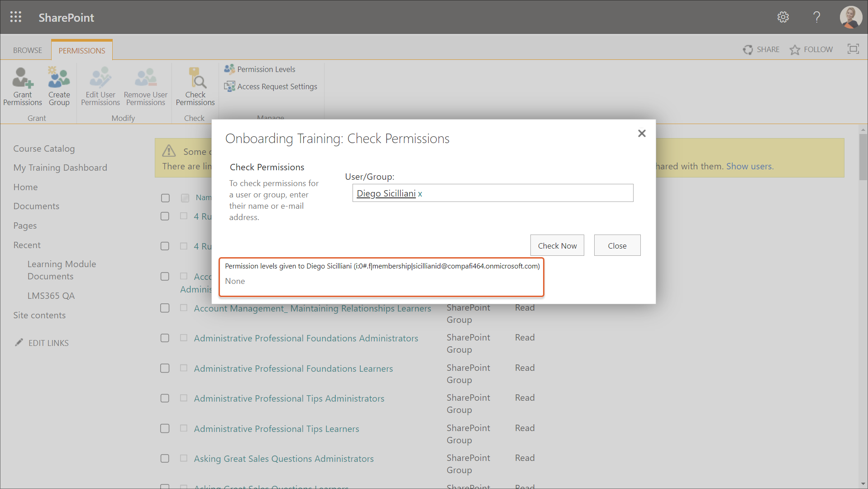Open the user profile avatar

[850, 17]
